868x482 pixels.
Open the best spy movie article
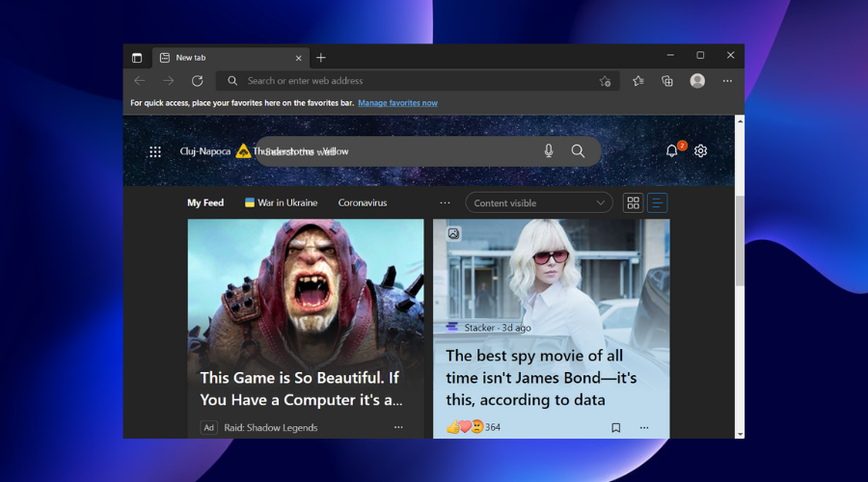pos(552,329)
